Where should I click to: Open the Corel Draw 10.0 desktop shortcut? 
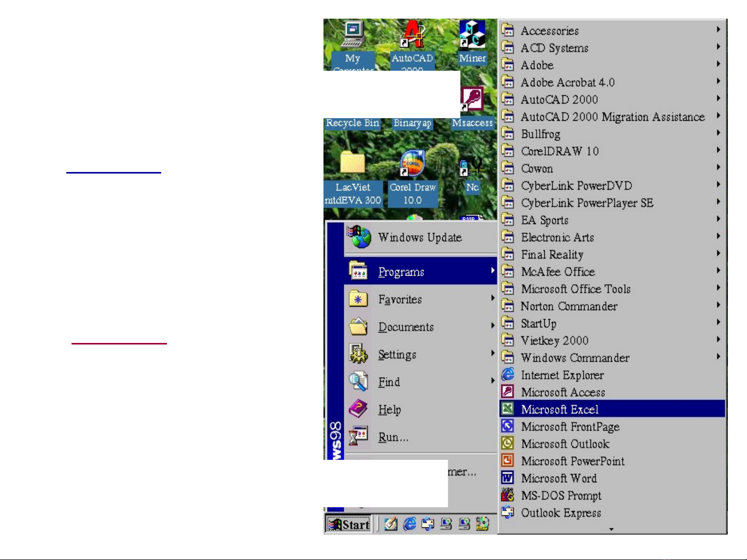click(x=413, y=165)
